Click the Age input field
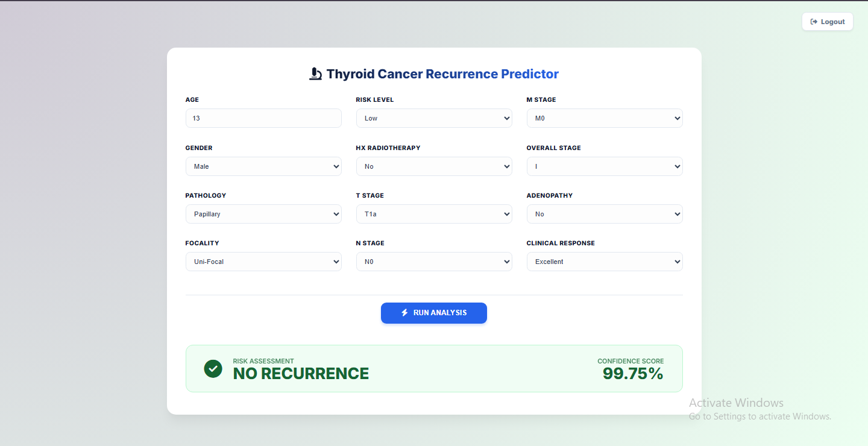This screenshot has height=446, width=868. pyautogui.click(x=263, y=118)
